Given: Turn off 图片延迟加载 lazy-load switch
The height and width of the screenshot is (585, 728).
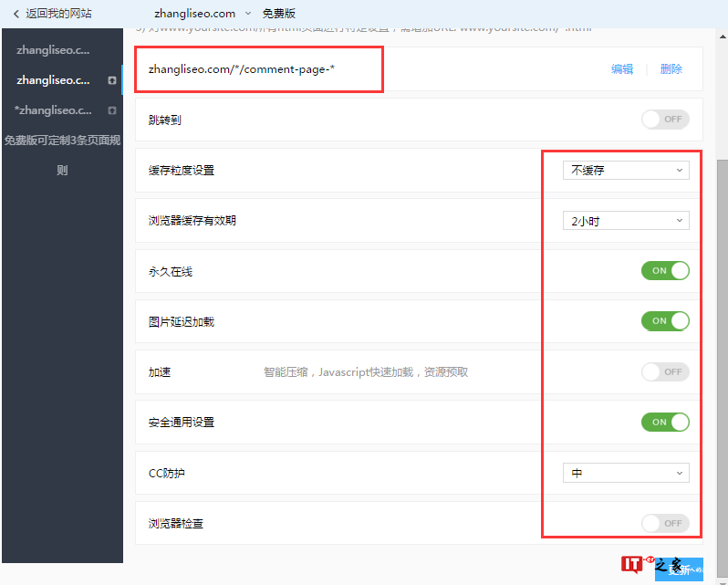Looking at the screenshot, I should 664,321.
